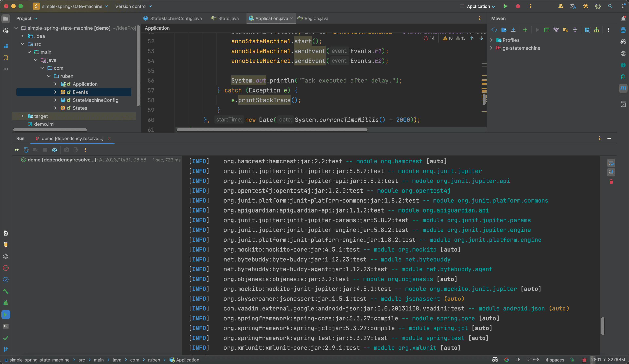Screen dimensions: 629x364
Task: Click the 4 spaces indent setting
Action: (555, 360)
